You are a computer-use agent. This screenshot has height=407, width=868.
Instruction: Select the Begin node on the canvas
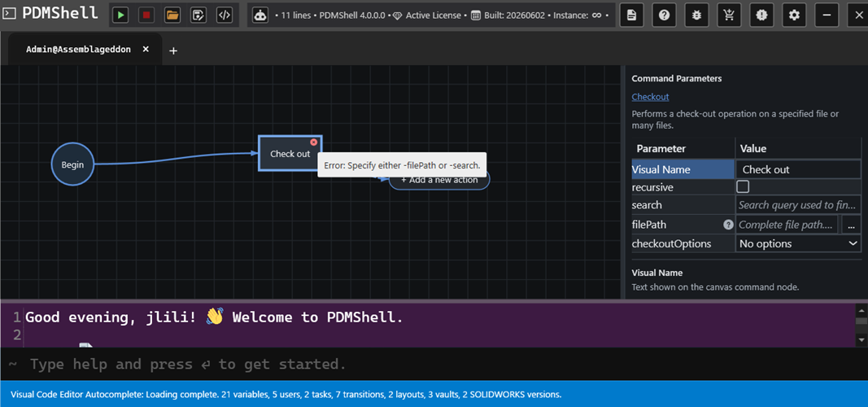(72, 164)
